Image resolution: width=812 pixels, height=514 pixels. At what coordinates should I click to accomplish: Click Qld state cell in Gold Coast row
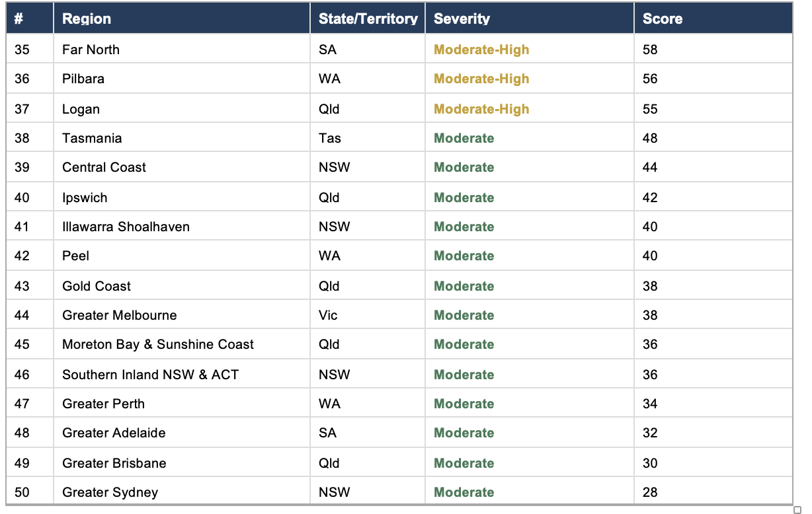(368, 286)
